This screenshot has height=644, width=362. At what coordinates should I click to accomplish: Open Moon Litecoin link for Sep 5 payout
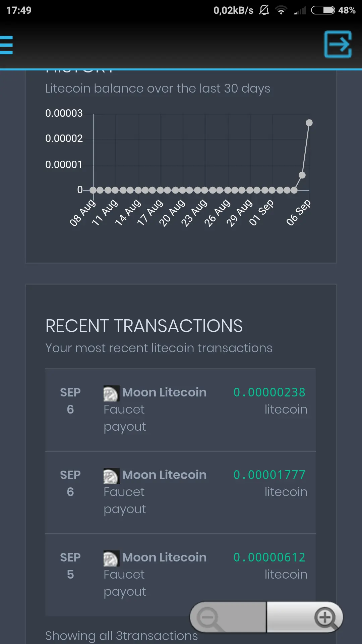164,557
